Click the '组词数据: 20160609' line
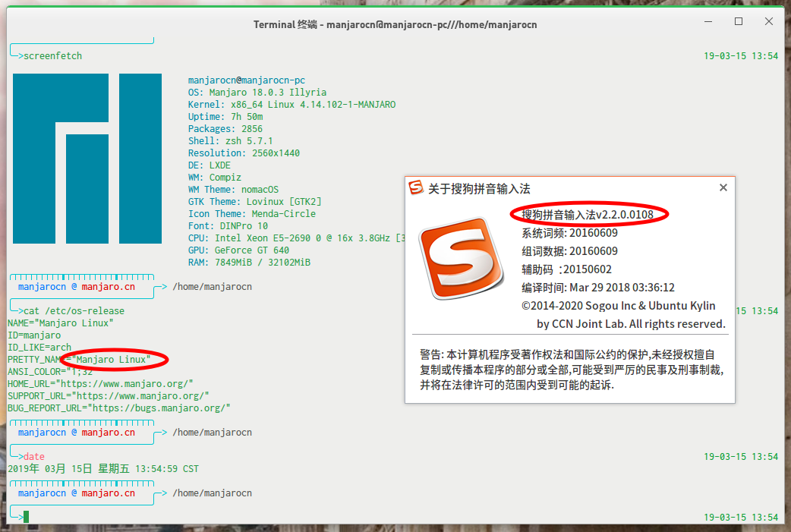The image size is (791, 532). pos(569,250)
